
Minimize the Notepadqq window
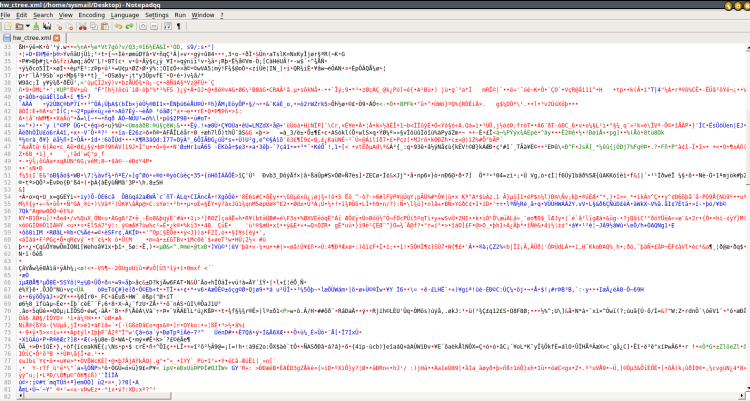pos(728,5)
